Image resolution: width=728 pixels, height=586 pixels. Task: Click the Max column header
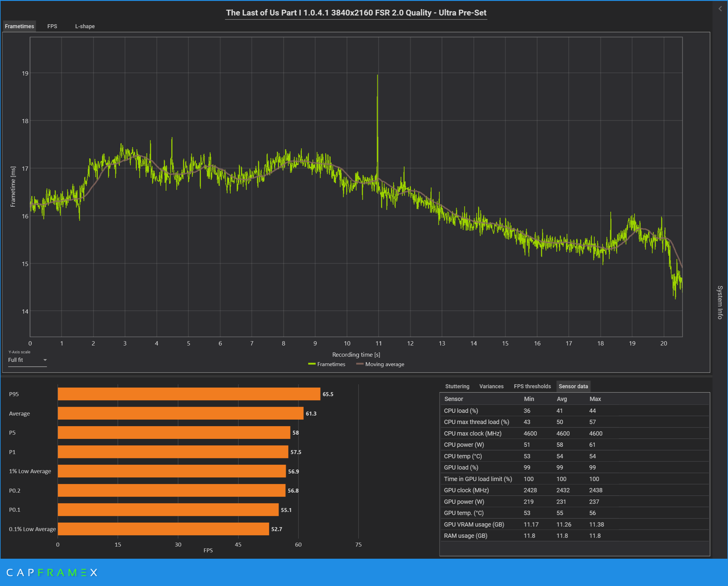[x=595, y=399]
